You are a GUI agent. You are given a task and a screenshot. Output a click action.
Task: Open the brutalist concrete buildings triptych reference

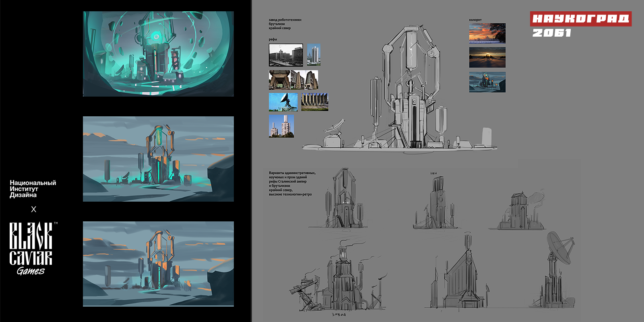point(293,80)
